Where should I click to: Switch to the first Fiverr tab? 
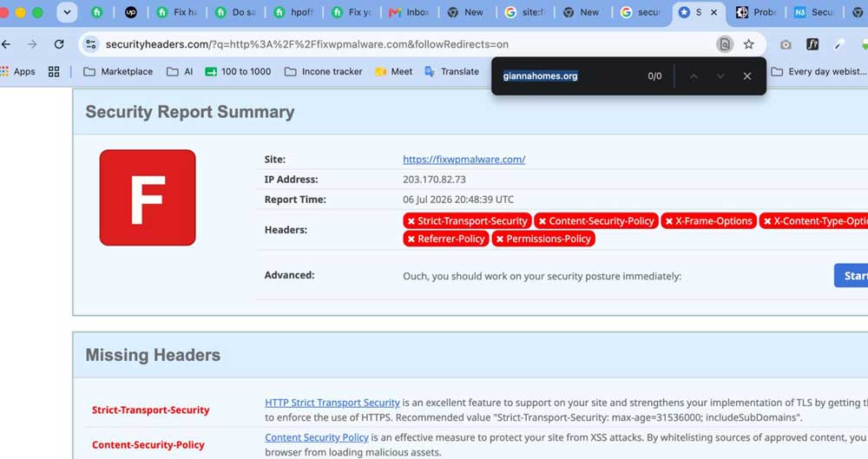point(97,12)
